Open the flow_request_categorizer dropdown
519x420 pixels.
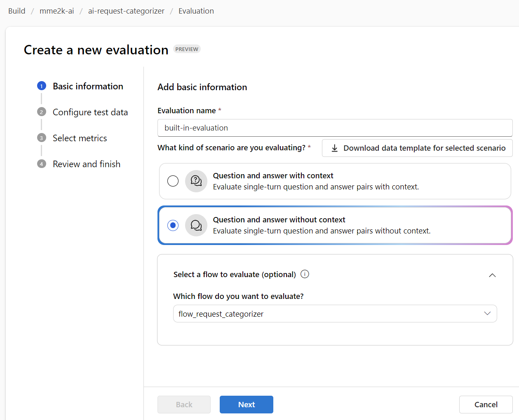pos(335,314)
